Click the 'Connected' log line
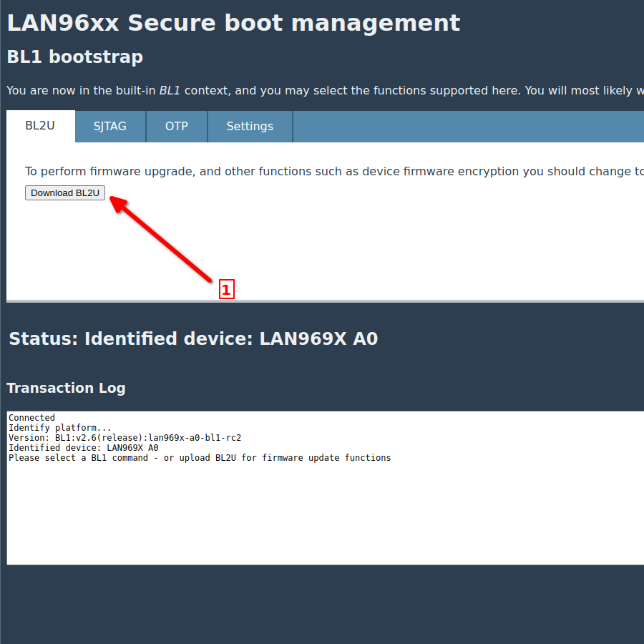The width and height of the screenshot is (644, 644). 31,418
